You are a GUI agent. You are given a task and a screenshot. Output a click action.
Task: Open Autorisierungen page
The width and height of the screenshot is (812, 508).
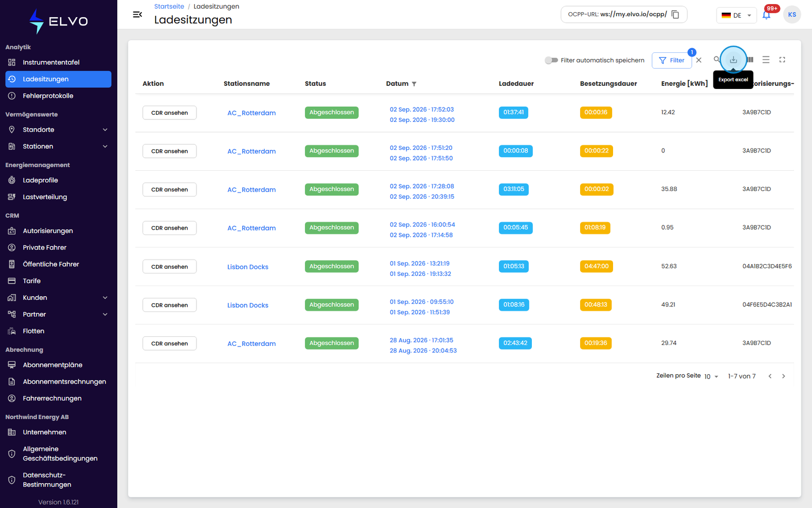click(58, 231)
